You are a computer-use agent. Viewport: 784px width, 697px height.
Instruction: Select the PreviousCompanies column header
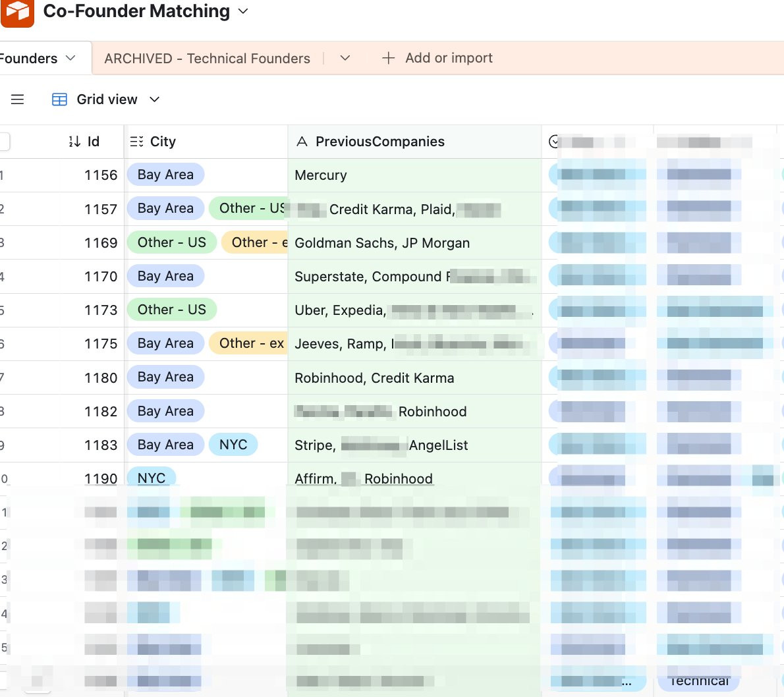pos(379,142)
